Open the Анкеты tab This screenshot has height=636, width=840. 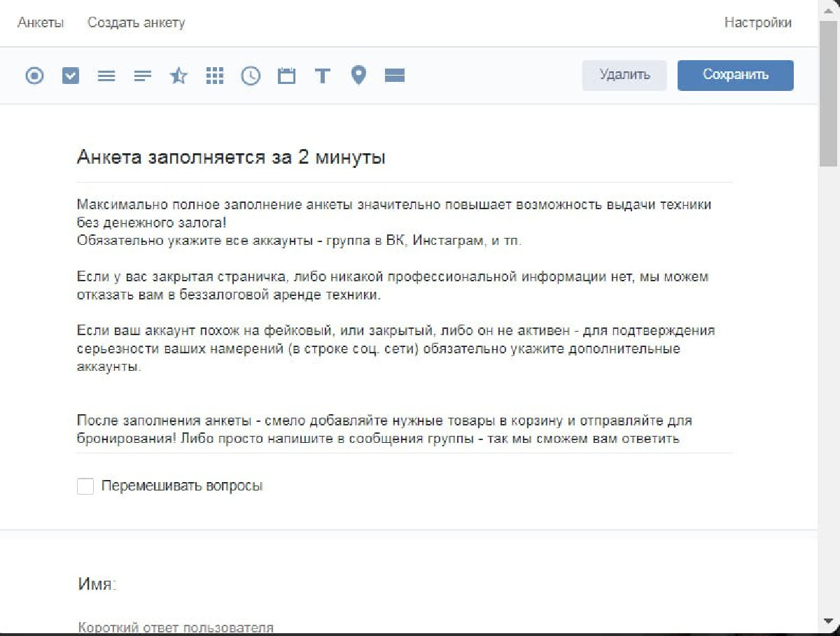(x=41, y=22)
